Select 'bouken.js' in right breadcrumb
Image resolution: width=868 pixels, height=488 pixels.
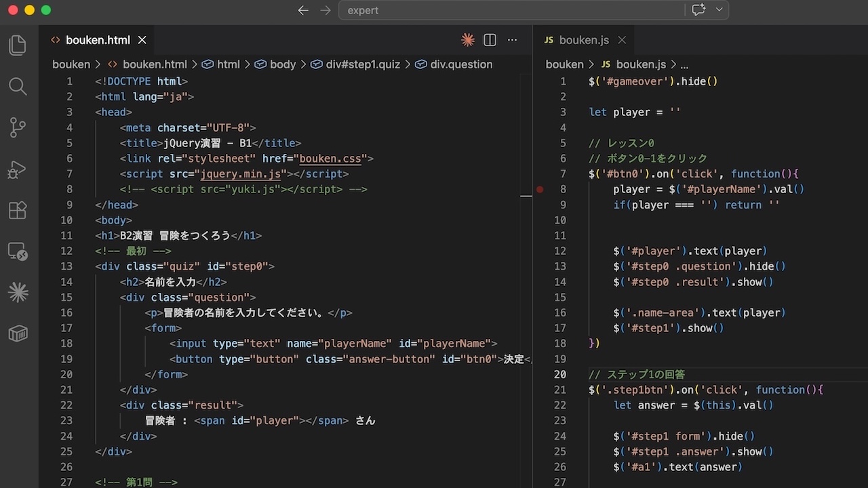tap(641, 64)
